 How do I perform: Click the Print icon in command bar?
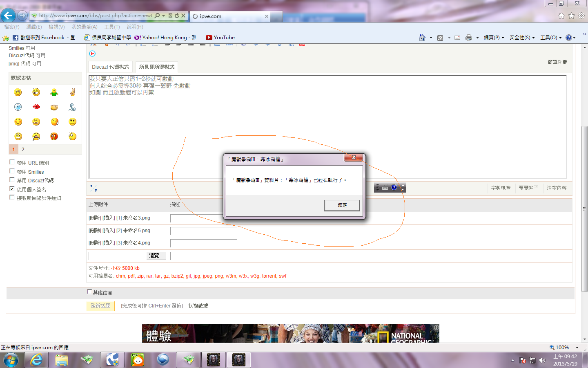[469, 38]
